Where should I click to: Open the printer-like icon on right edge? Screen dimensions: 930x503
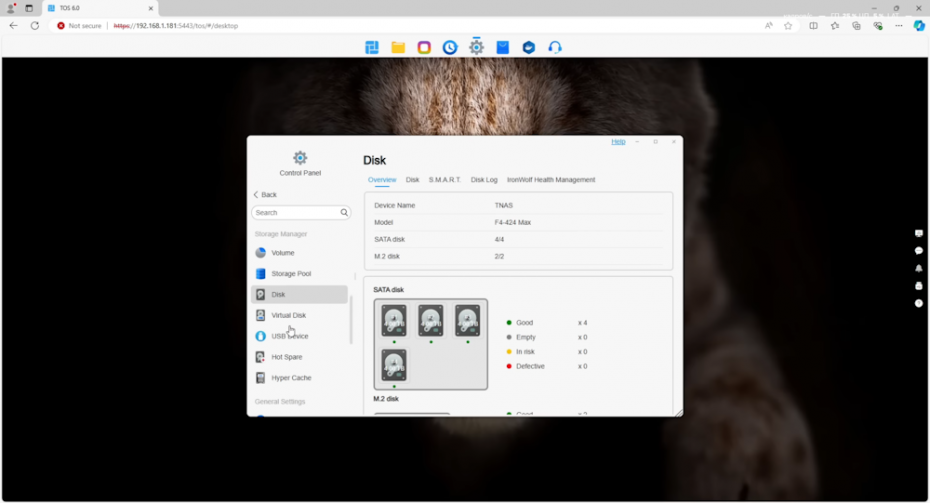919,286
